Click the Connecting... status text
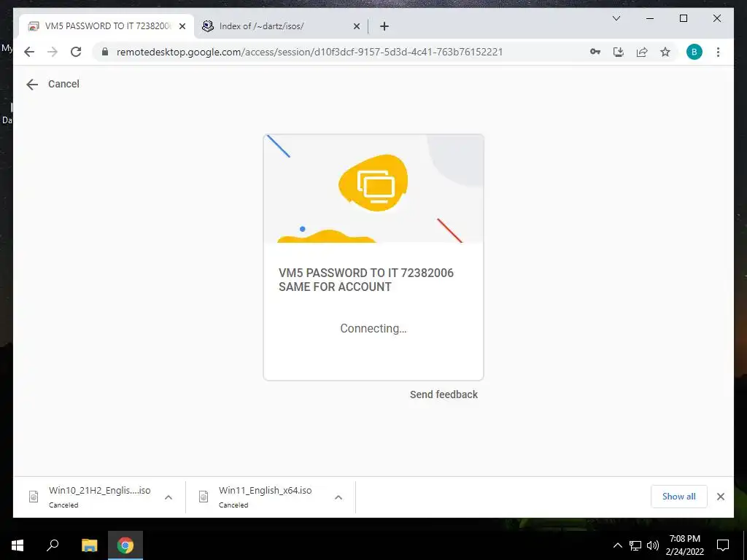This screenshot has height=560, width=747. [373, 329]
